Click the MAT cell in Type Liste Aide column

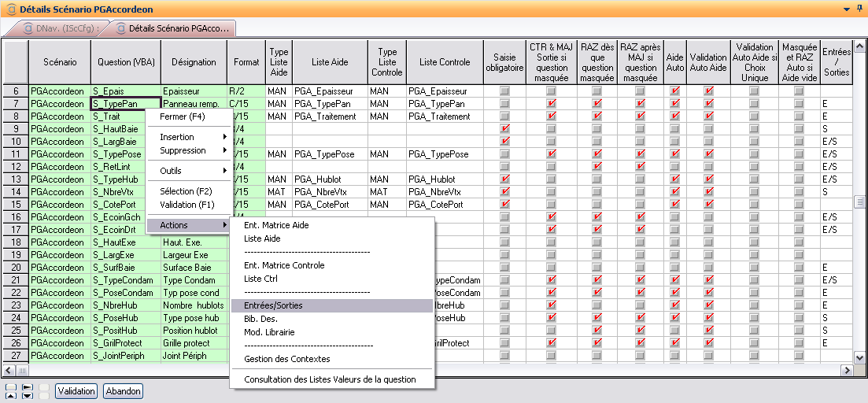click(x=279, y=192)
